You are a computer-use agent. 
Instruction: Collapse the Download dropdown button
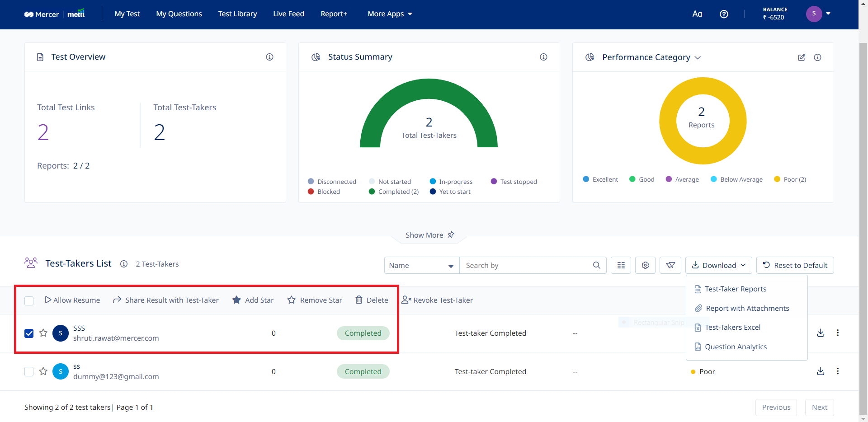coord(719,265)
